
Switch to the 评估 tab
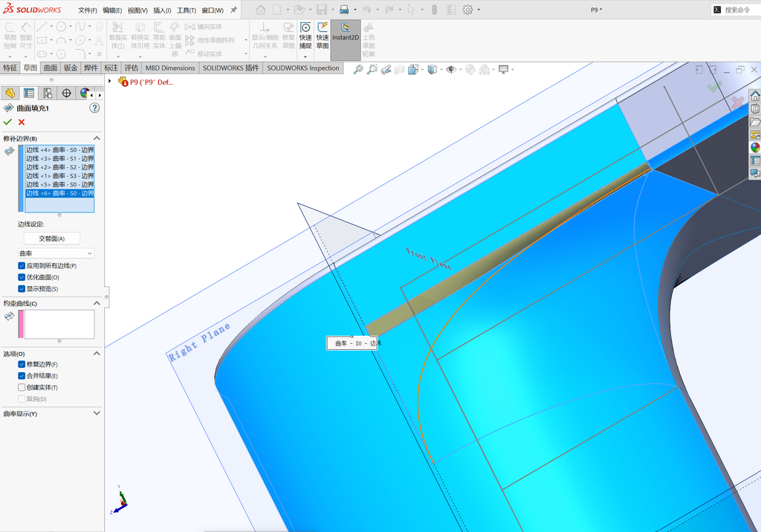(131, 68)
